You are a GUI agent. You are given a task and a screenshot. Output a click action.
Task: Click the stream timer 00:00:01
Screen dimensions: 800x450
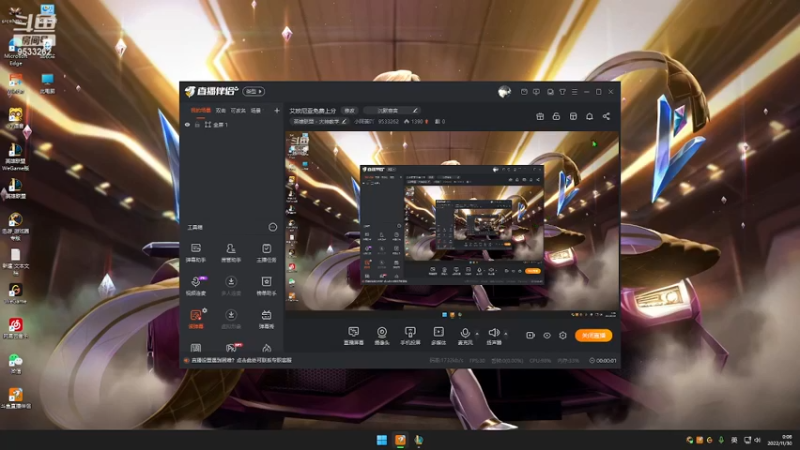coord(606,361)
